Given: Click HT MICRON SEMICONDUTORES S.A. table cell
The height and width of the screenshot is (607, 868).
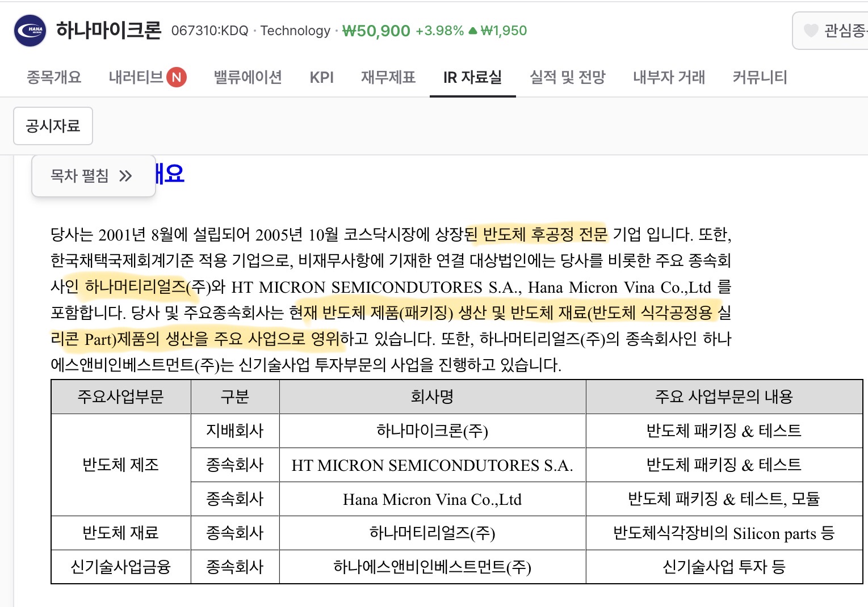Looking at the screenshot, I should (433, 465).
